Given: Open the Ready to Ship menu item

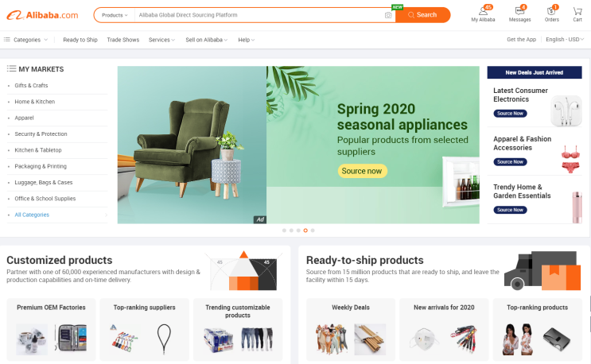Looking at the screenshot, I should click(x=80, y=40).
